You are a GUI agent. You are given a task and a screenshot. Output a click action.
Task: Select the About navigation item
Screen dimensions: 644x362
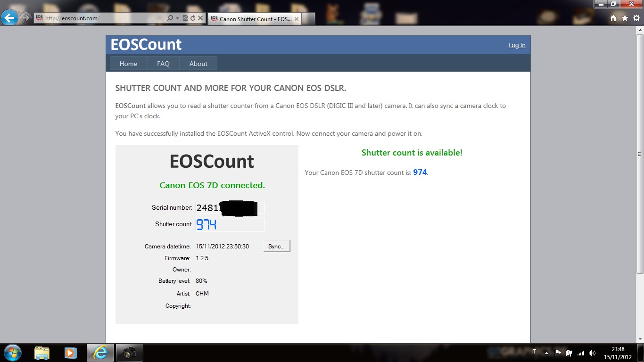point(198,63)
